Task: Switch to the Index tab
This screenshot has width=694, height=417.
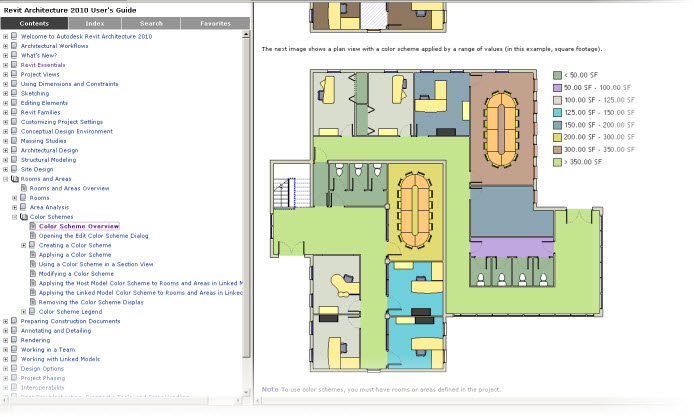Action: coord(95,23)
